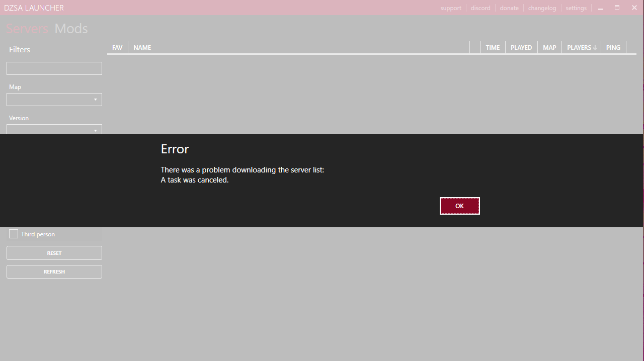Sort by FAV column header
The image size is (644, 361).
click(x=117, y=47)
